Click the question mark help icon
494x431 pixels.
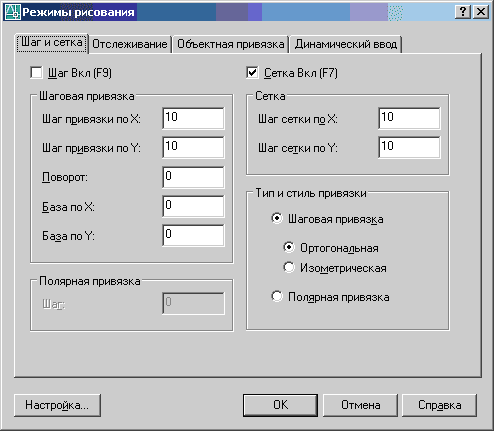pos(463,12)
